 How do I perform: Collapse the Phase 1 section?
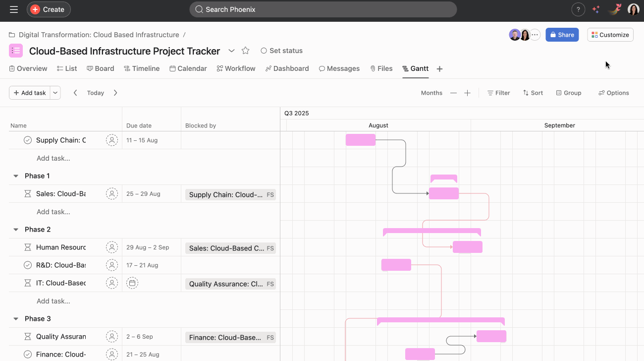pos(16,176)
